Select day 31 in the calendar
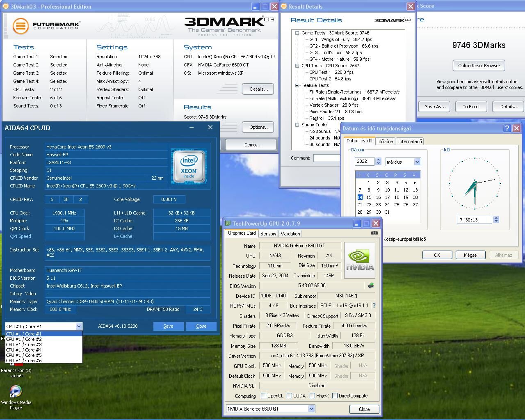 [x=387, y=212]
